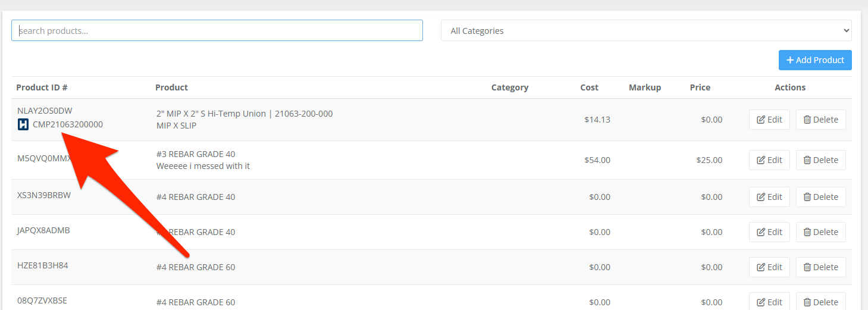
Task: Edit product JAPQX8ADMB
Action: tap(769, 232)
